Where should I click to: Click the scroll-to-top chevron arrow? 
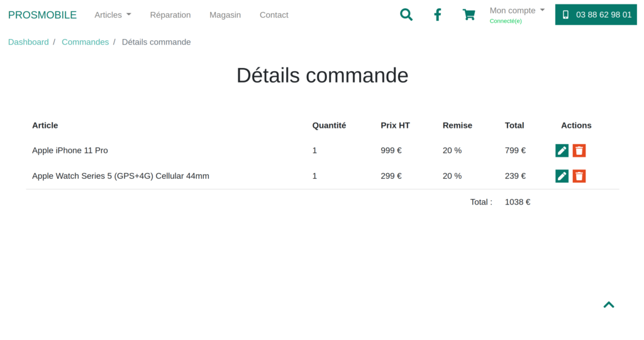608,305
